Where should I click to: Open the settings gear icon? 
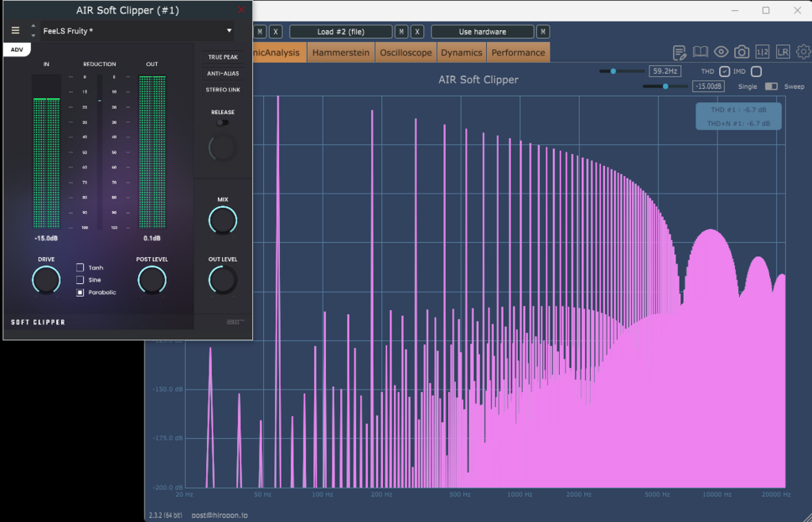click(x=804, y=52)
